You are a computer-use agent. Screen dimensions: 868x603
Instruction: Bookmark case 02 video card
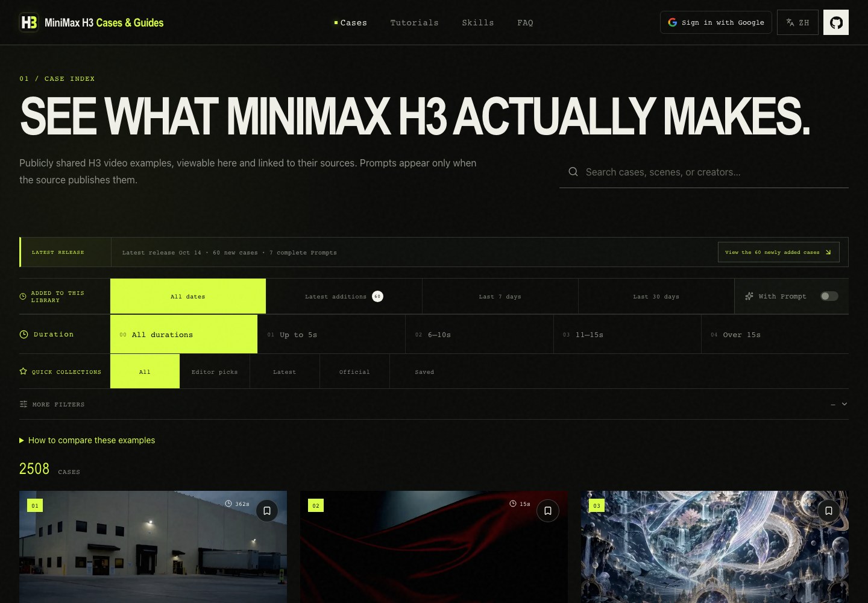[548, 511]
